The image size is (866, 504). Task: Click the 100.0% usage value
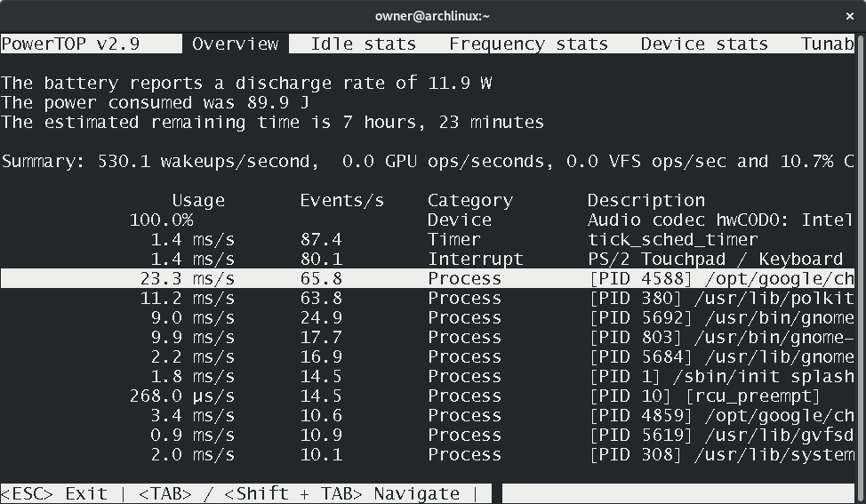[x=161, y=220]
